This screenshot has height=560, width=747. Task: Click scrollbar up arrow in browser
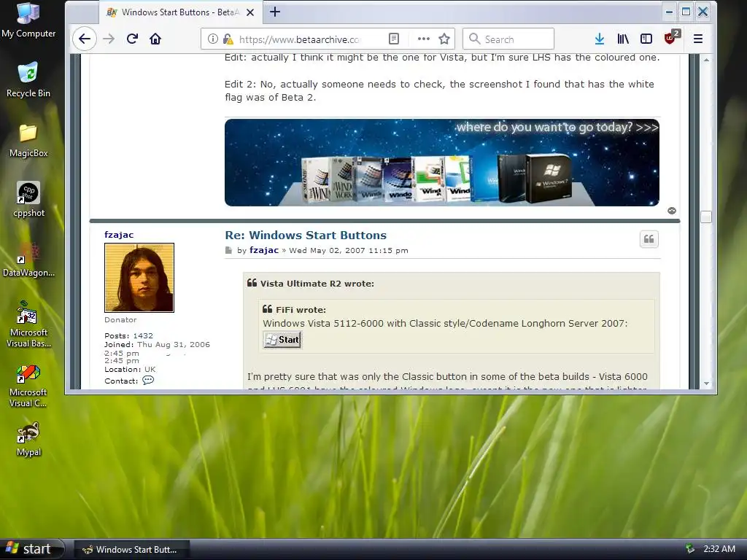[706, 60]
